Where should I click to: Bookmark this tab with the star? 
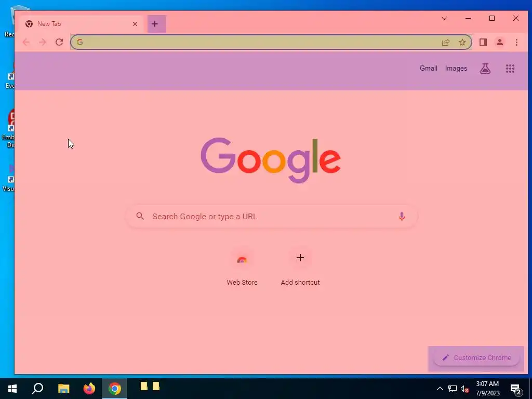[x=462, y=42]
